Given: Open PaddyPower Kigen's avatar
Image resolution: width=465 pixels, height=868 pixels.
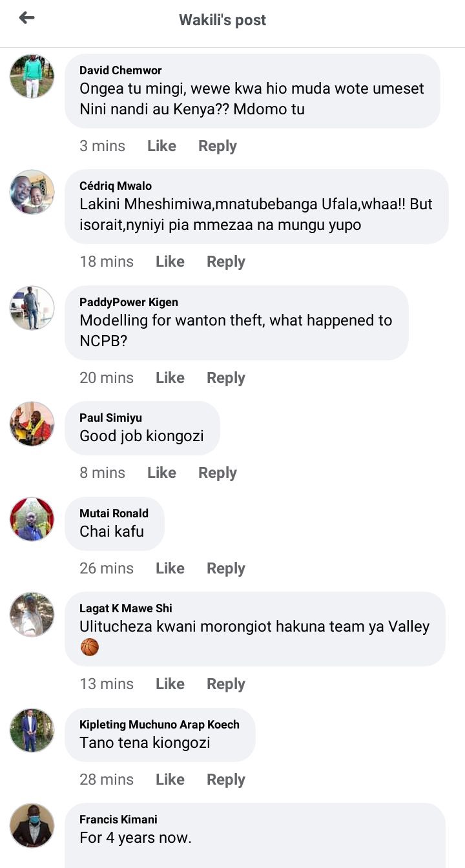Looking at the screenshot, I should coord(32,308).
